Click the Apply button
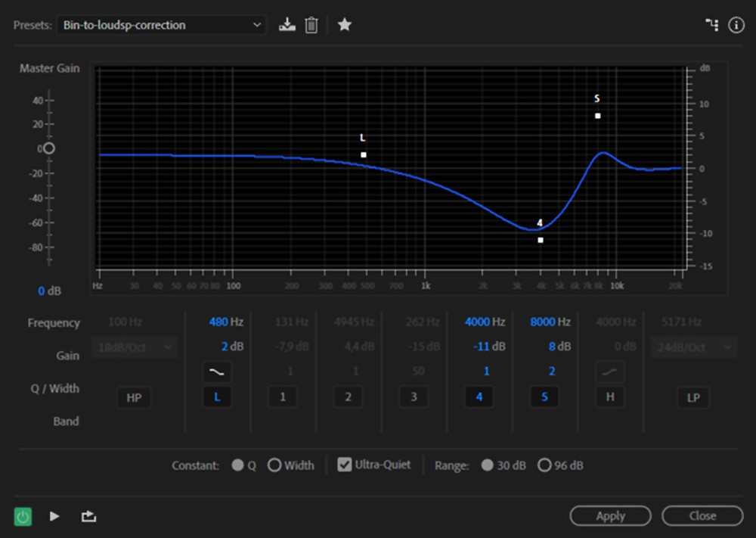 [610, 516]
